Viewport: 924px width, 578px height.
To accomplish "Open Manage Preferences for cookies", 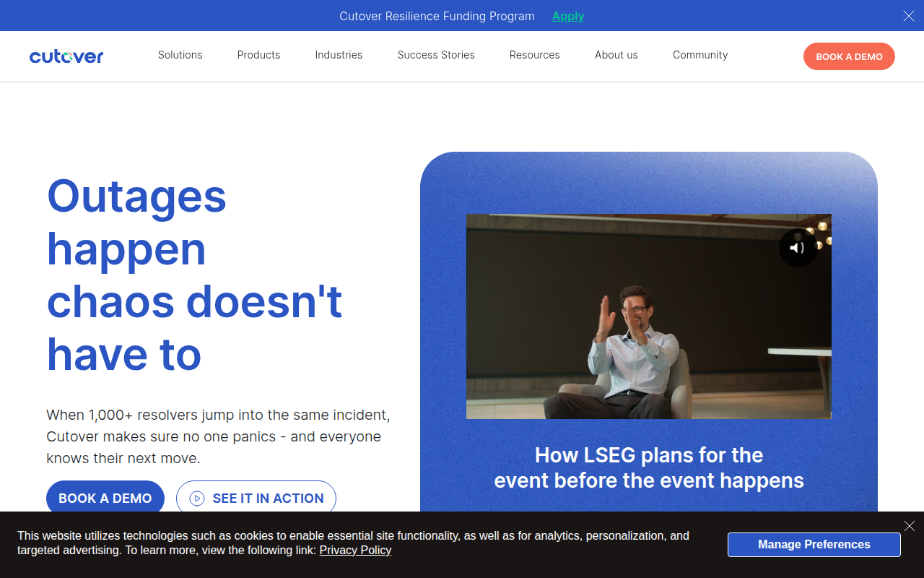I will point(814,545).
